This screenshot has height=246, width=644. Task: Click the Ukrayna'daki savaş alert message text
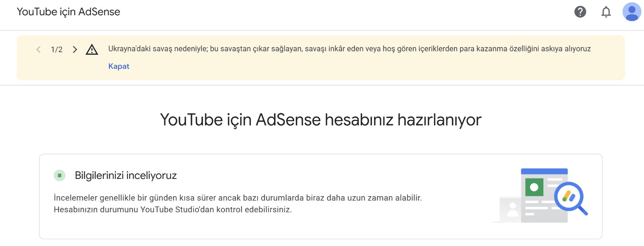349,49
